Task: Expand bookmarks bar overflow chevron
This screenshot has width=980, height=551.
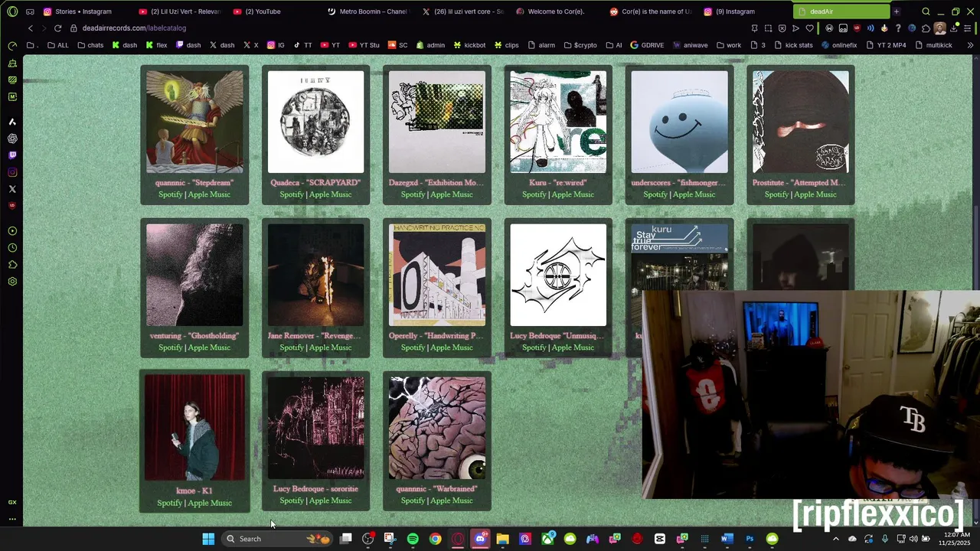Action: point(970,45)
